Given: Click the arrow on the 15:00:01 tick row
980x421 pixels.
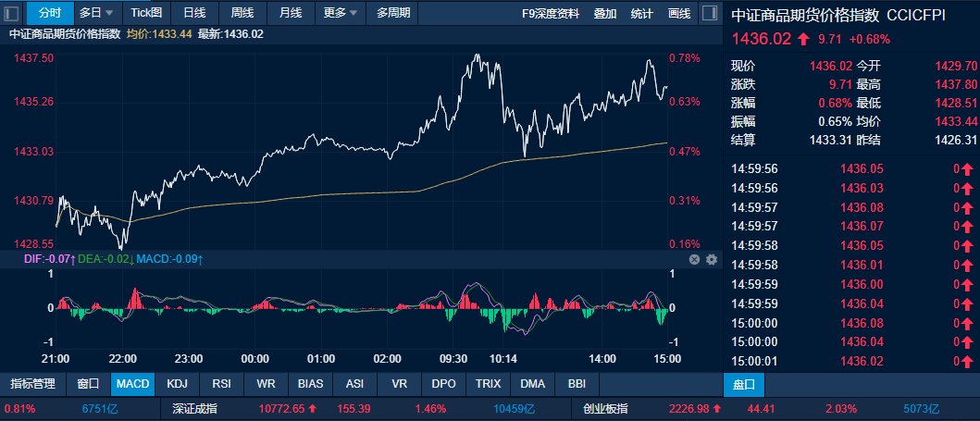Looking at the screenshot, I should (x=967, y=361).
